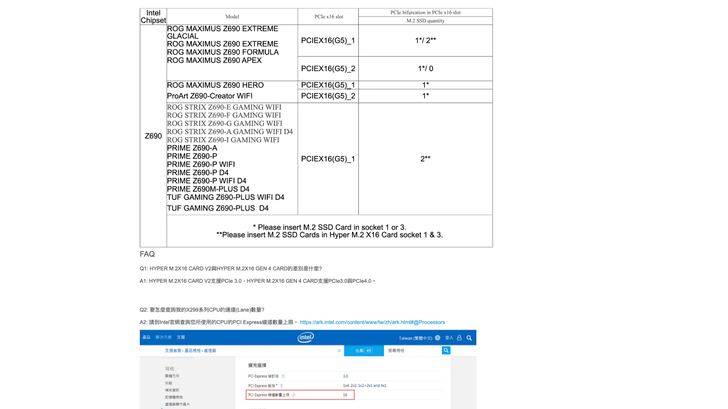Click the socket 1 or 3 footnote
Viewport: 728px width, 409px height.
click(x=329, y=227)
